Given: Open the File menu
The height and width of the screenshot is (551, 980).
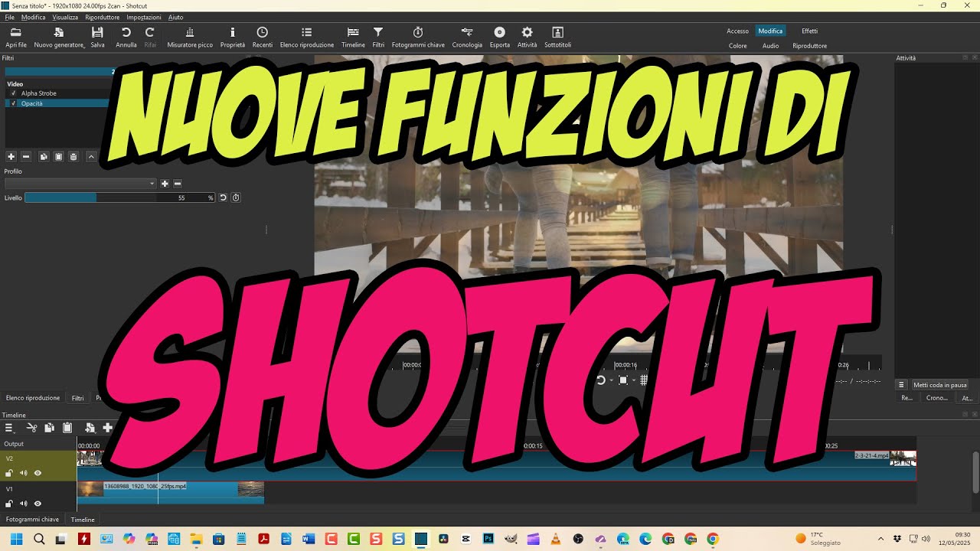Looking at the screenshot, I should click(x=9, y=17).
